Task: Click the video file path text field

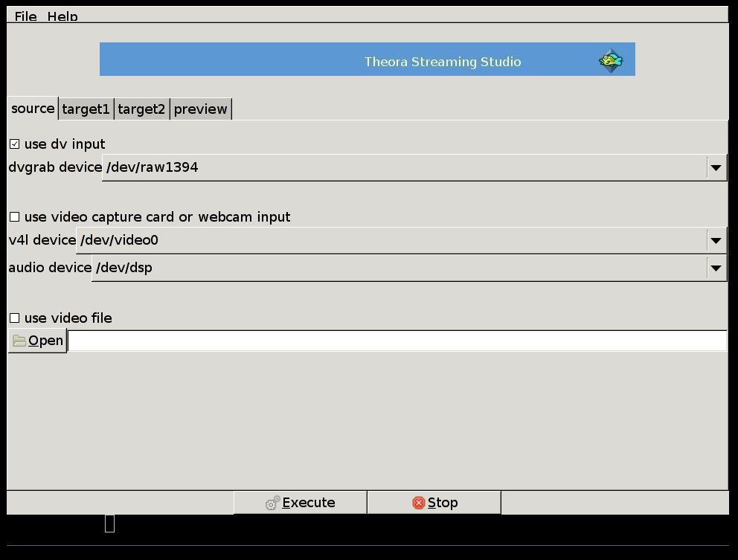Action: click(397, 341)
